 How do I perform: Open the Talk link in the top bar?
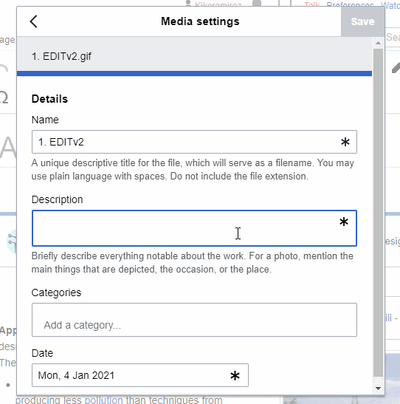pos(312,5)
